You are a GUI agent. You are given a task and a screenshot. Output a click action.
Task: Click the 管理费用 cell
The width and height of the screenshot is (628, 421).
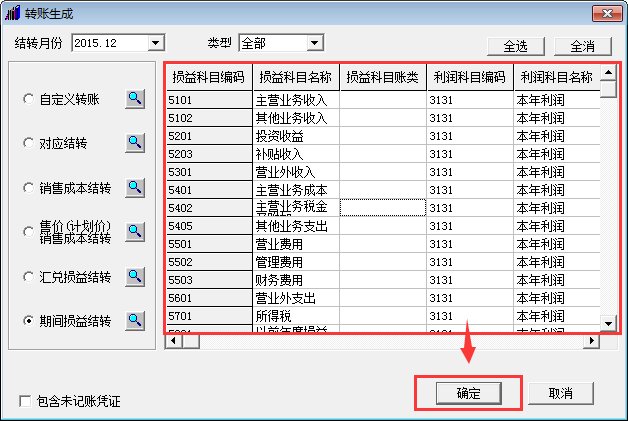tap(296, 262)
